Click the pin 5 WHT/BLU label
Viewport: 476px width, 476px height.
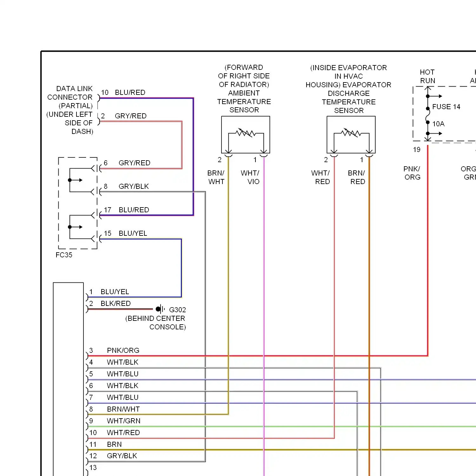click(114, 374)
